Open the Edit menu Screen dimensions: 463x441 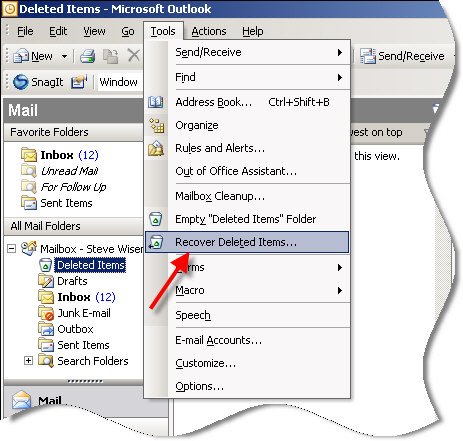coord(58,31)
